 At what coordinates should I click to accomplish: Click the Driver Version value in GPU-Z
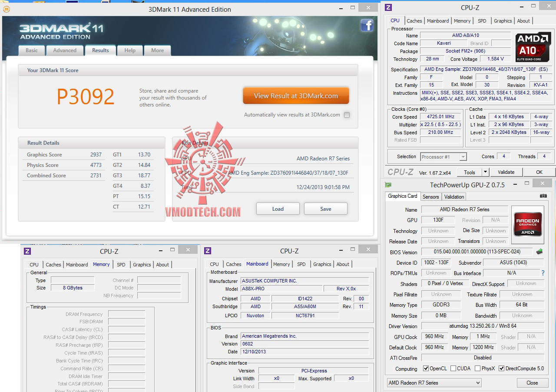pyautogui.click(x=483, y=326)
